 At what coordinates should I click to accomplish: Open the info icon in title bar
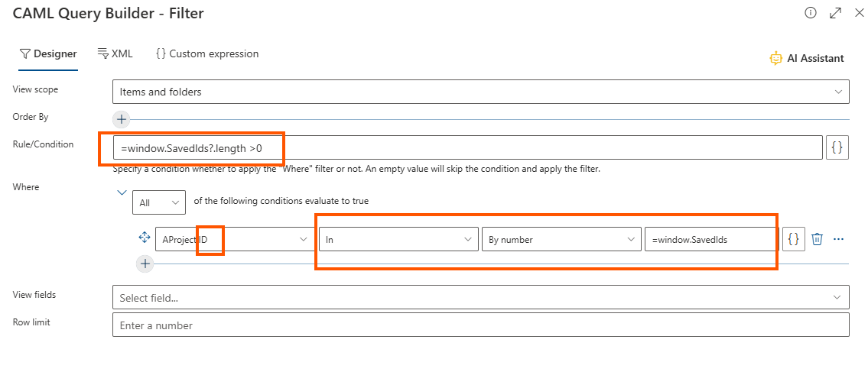(811, 13)
